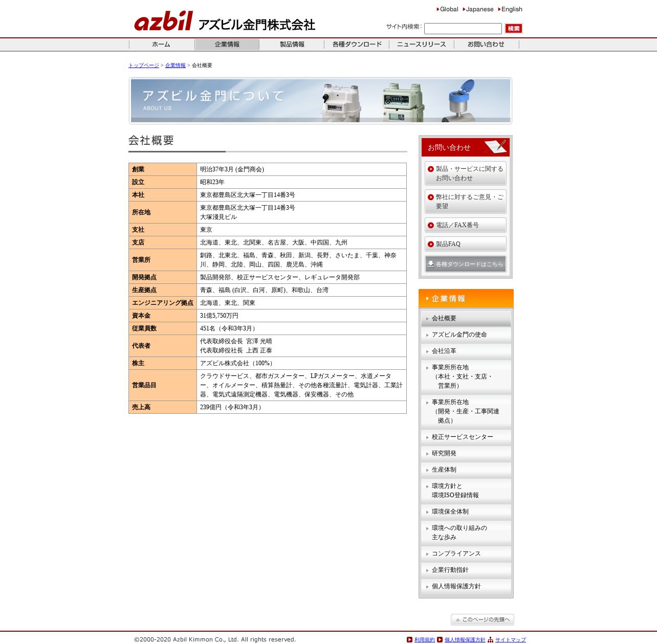Select 事業所所在地（本社・支社・支店・営業所）
Screen dimensions: 657x644
tap(466, 376)
